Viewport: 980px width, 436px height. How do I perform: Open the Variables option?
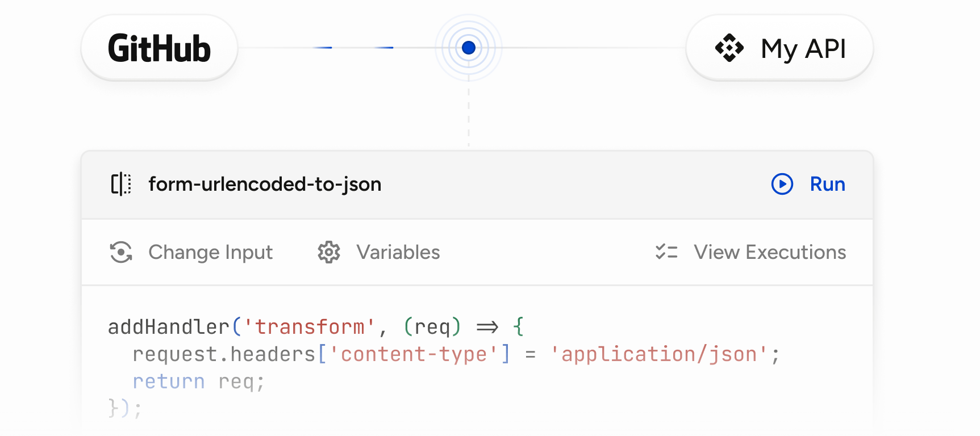click(398, 253)
